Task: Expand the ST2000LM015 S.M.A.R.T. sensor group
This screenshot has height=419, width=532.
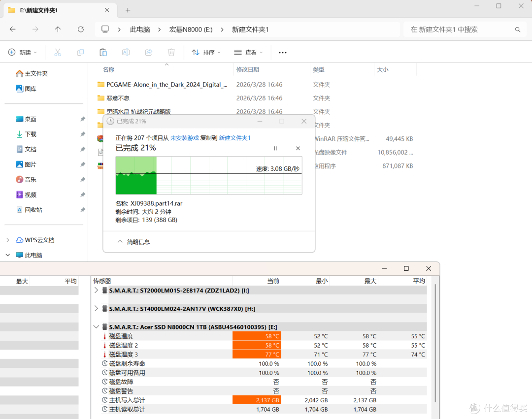Action: [x=96, y=290]
